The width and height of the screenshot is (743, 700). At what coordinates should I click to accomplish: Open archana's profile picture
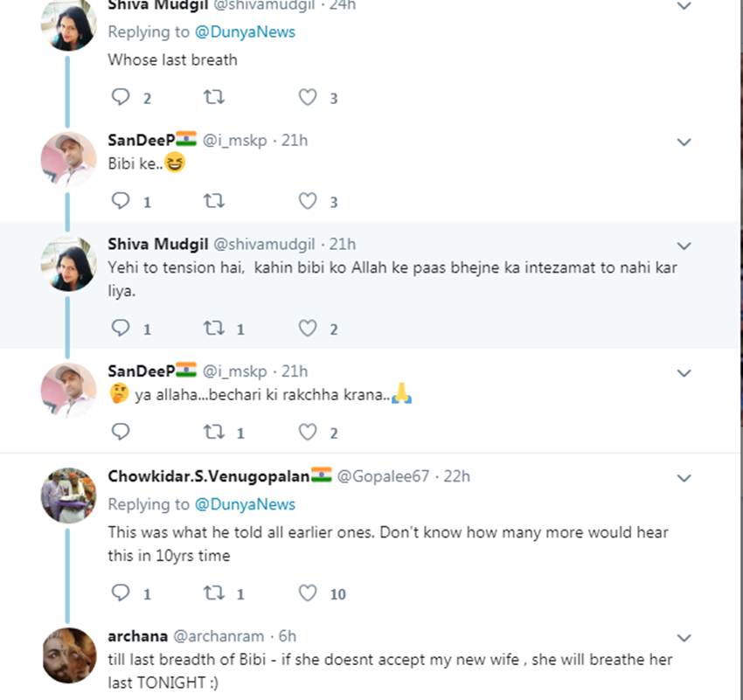coord(68,655)
